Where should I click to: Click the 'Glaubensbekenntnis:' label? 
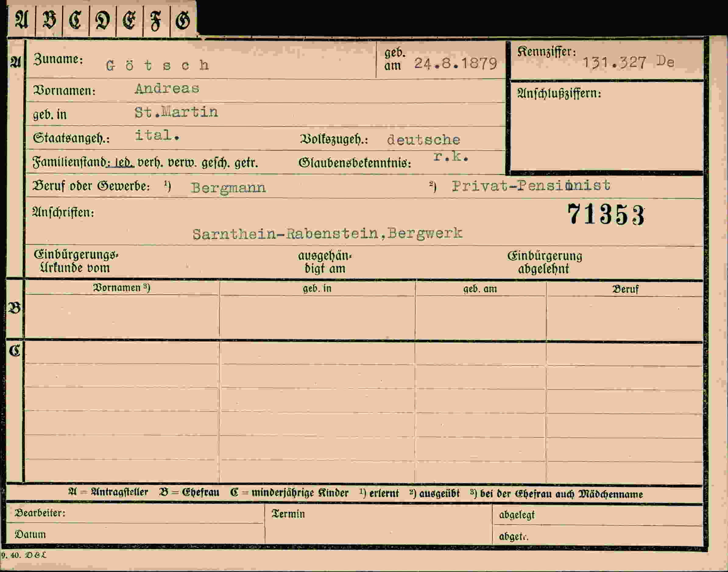click(x=355, y=163)
